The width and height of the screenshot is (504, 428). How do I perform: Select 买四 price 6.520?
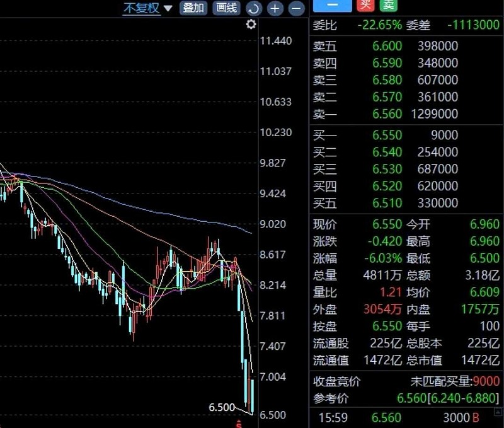387,187
